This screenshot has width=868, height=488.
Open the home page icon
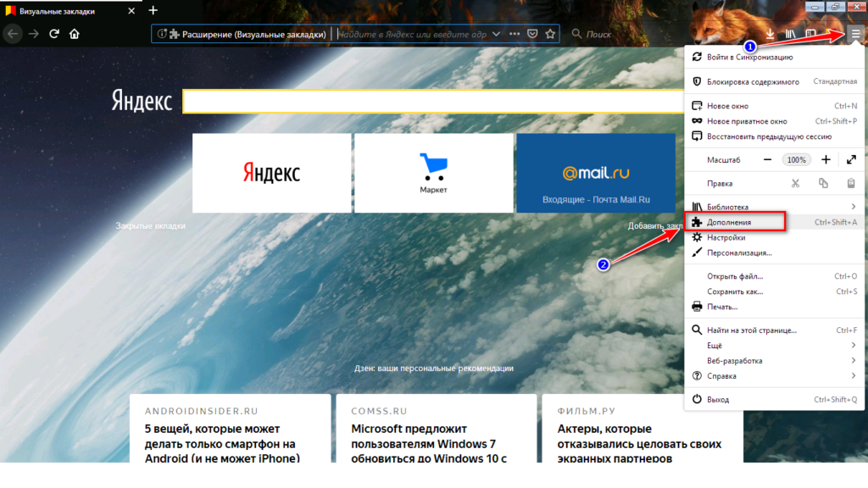[75, 34]
